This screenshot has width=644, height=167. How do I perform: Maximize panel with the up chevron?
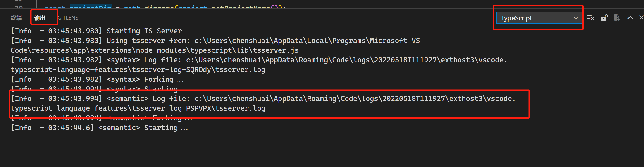pyautogui.click(x=630, y=18)
